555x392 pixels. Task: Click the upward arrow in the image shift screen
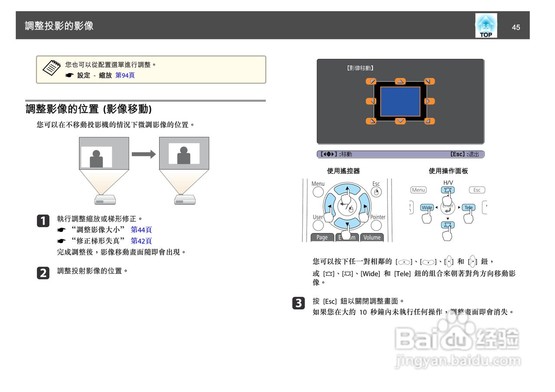(x=400, y=81)
